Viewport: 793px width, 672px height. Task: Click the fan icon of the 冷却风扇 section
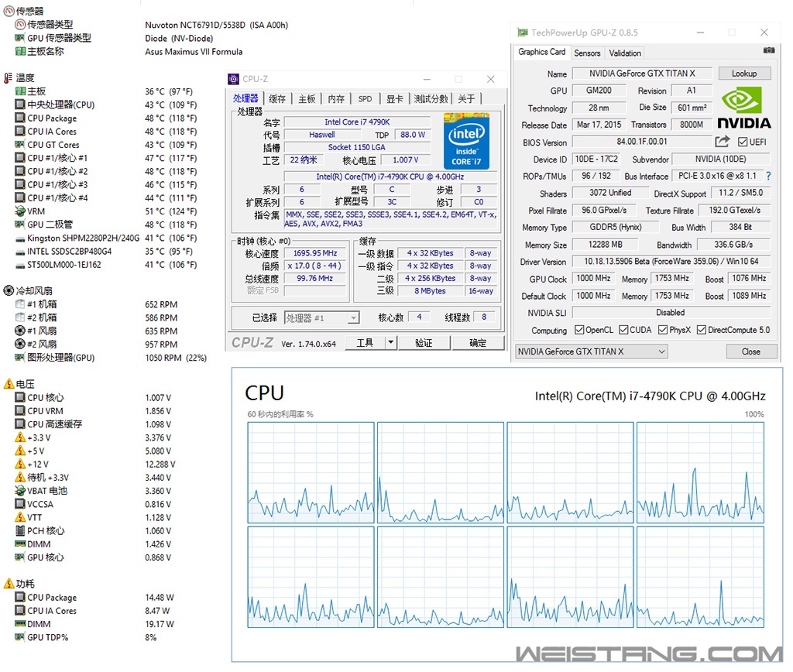coord(9,290)
